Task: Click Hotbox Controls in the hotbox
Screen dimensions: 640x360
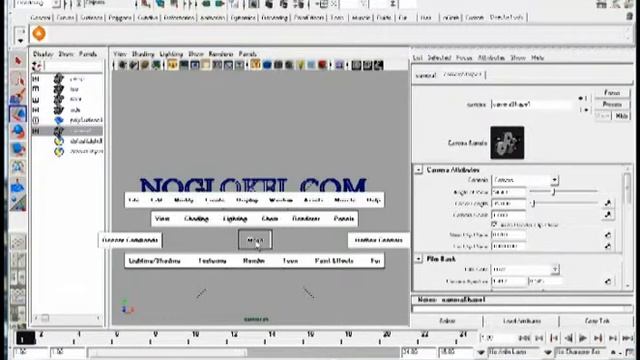Action: [379, 240]
